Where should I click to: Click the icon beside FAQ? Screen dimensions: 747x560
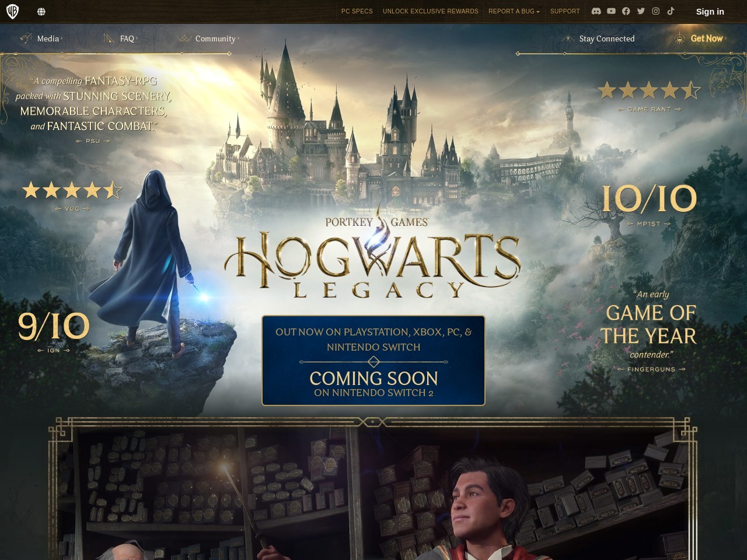point(109,38)
